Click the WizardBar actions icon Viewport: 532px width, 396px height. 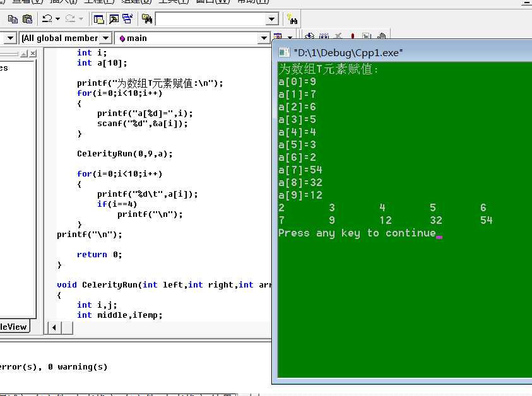278,36
